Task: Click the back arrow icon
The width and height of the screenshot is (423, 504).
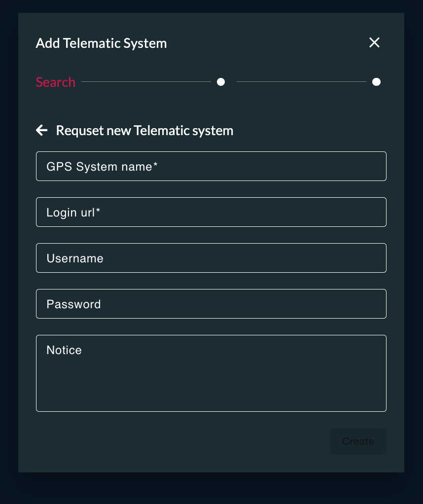Action: point(42,130)
